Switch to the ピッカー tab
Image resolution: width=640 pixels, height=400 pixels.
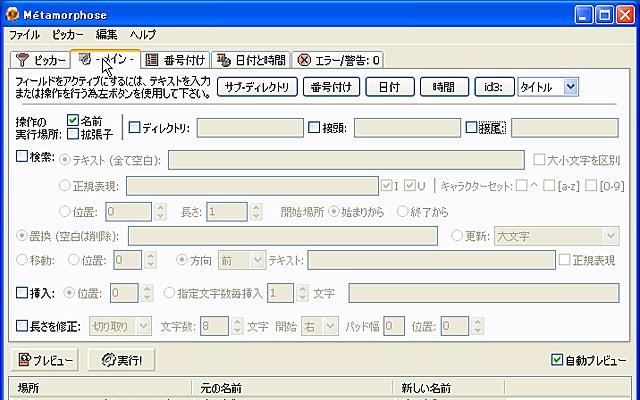40,60
